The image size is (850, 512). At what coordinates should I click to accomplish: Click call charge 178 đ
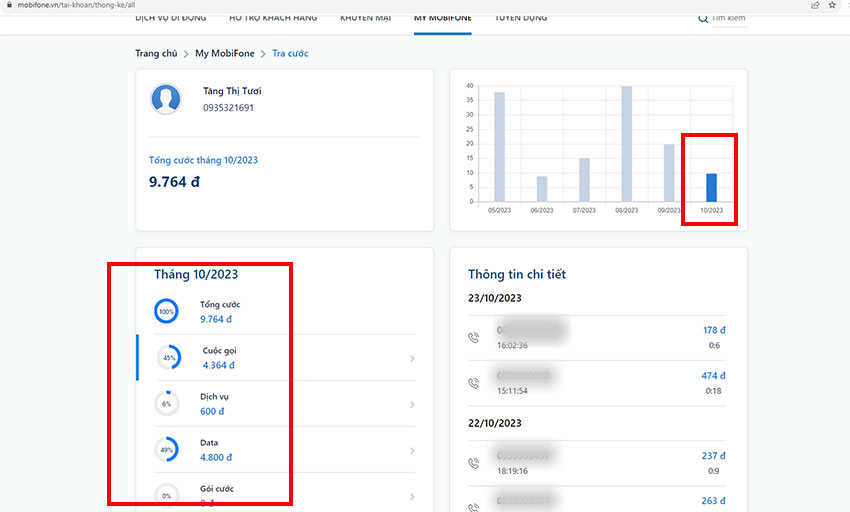(x=714, y=330)
